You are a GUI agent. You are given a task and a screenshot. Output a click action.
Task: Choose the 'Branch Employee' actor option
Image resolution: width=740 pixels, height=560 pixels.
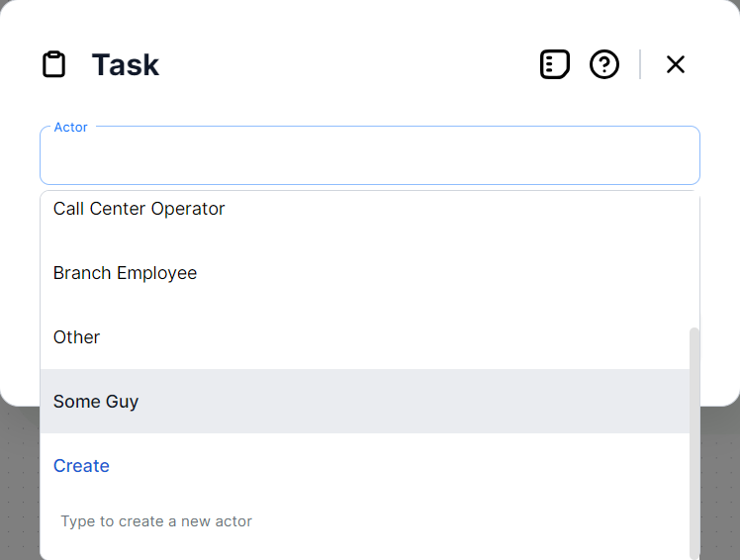(x=126, y=273)
